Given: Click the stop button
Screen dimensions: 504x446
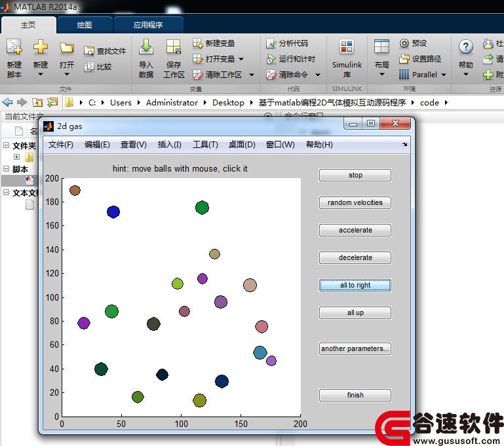Looking at the screenshot, I should [x=355, y=175].
